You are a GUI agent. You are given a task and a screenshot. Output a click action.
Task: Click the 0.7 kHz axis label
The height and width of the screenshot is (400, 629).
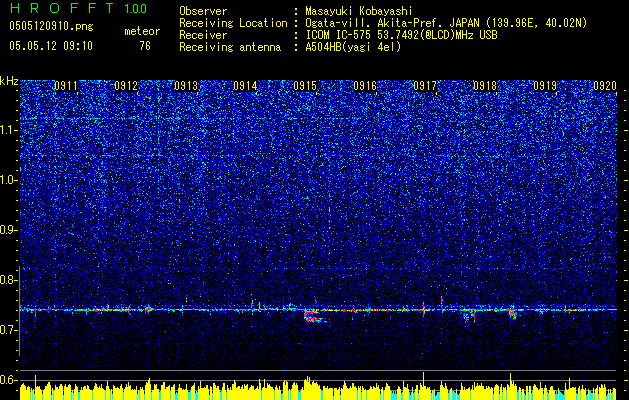(x=9, y=330)
